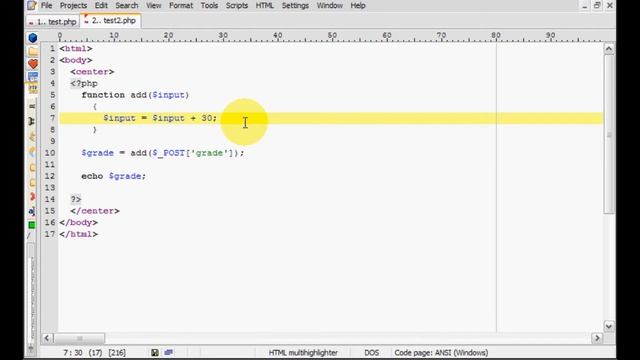Click line number 17 in the gutter
Screen dimensions: 640x360
(x=50, y=234)
